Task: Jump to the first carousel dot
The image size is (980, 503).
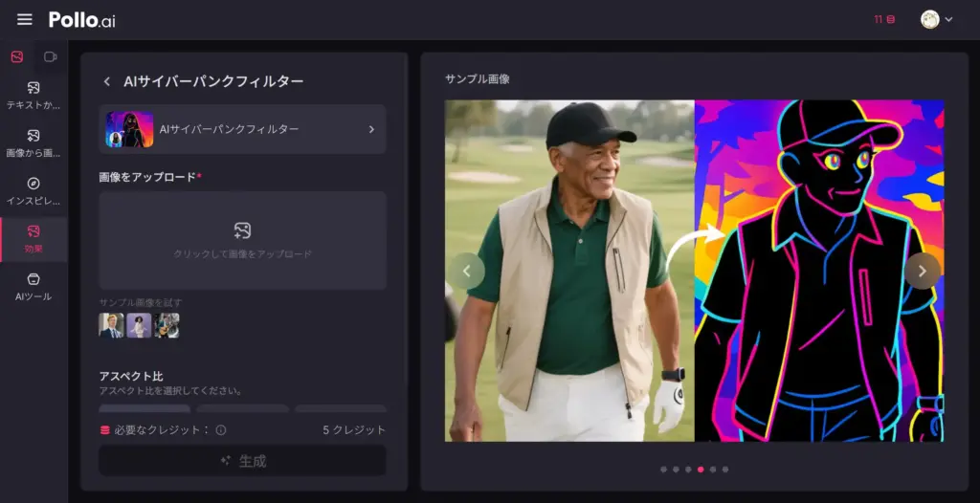Action: coord(663,470)
